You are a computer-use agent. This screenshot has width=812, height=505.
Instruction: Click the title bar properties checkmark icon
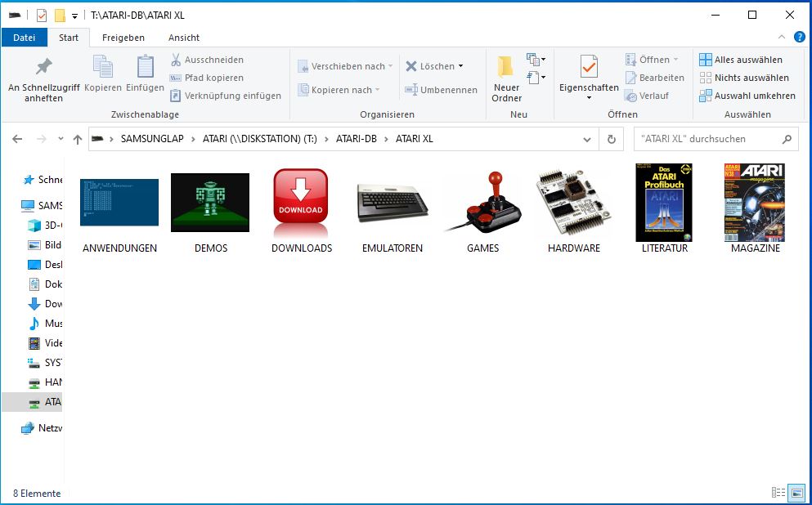42,16
